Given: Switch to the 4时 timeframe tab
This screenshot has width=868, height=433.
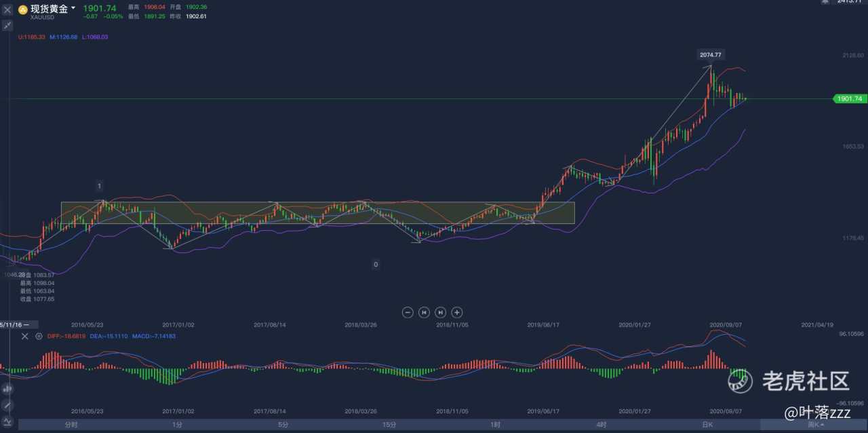Looking at the screenshot, I should tap(601, 425).
